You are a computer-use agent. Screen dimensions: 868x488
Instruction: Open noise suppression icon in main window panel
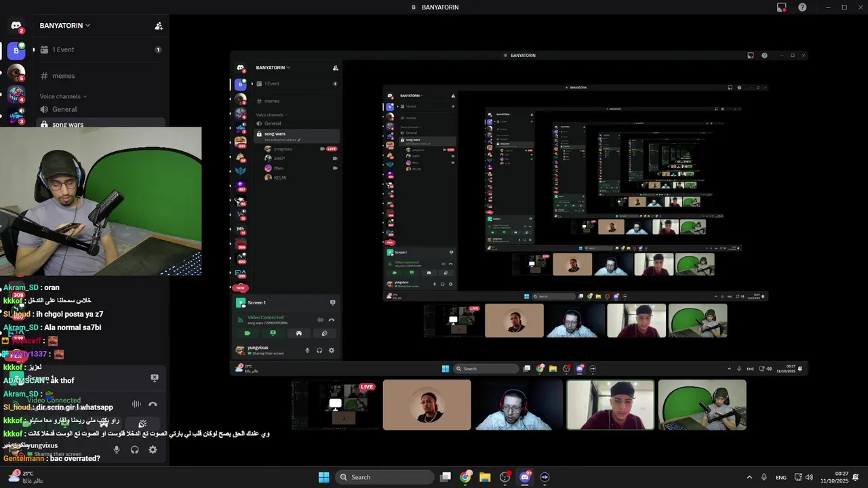(136, 404)
